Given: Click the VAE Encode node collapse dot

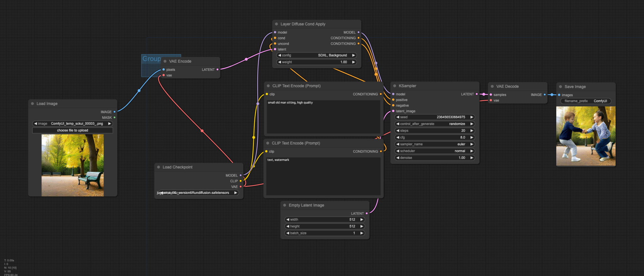Looking at the screenshot, I should [x=165, y=61].
